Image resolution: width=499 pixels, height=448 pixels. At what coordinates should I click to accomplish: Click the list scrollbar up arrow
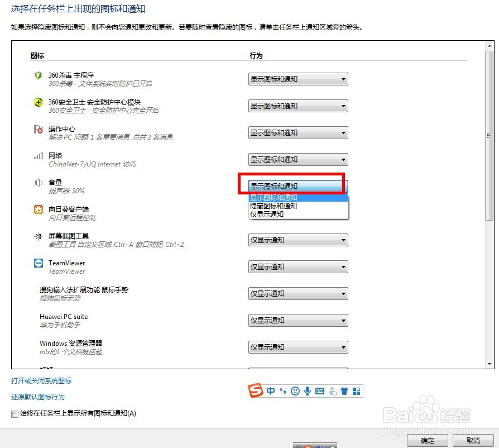490,46
